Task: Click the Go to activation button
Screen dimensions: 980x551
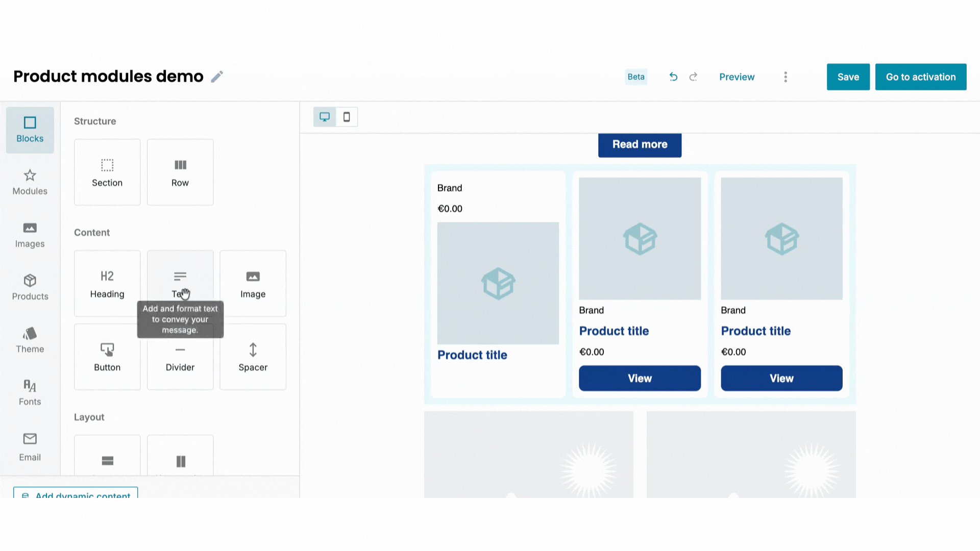Action: (920, 77)
